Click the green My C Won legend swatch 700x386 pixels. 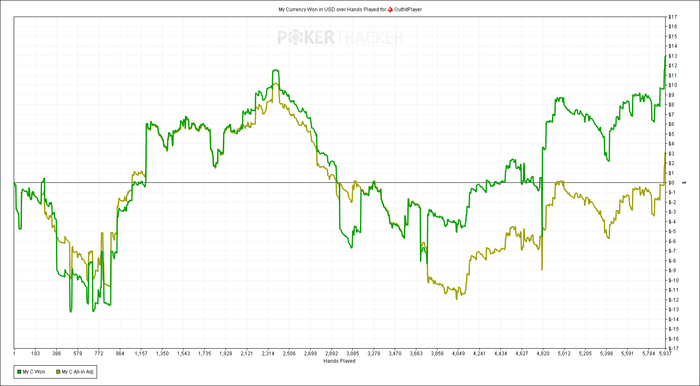coord(19,371)
